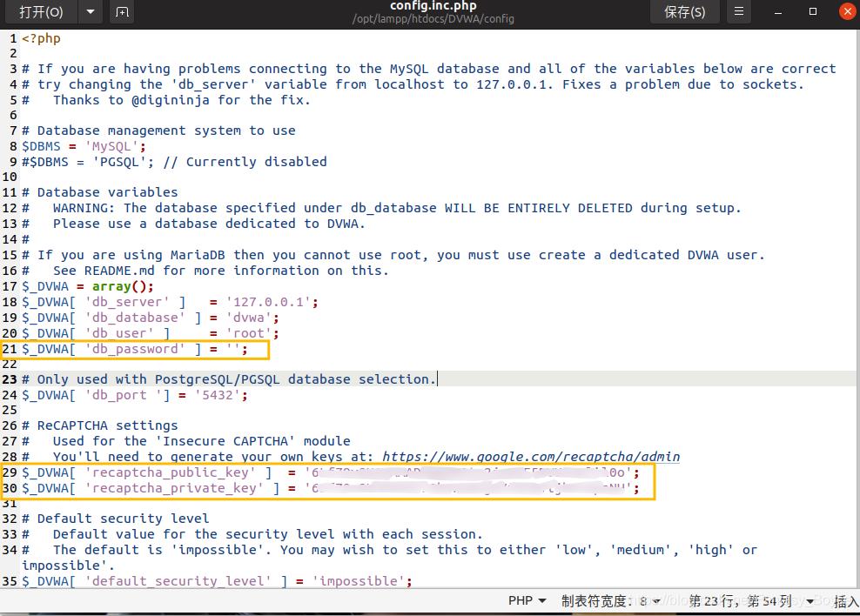This screenshot has height=616, width=860.
Task: Close the config.inc.php window
Action: click(848, 11)
